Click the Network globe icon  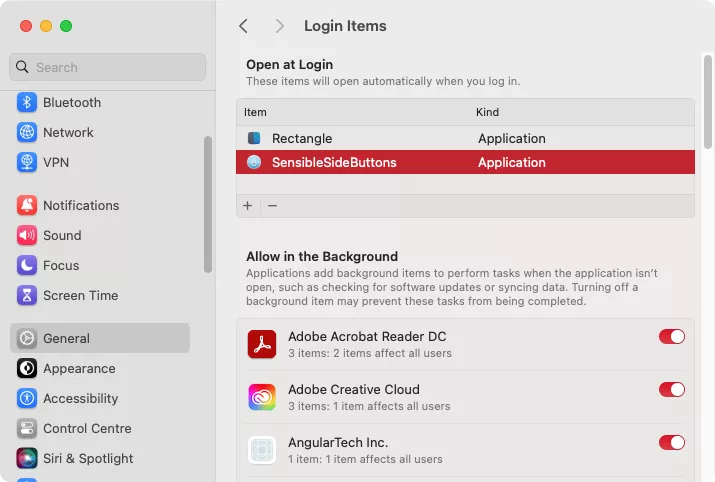(x=27, y=133)
